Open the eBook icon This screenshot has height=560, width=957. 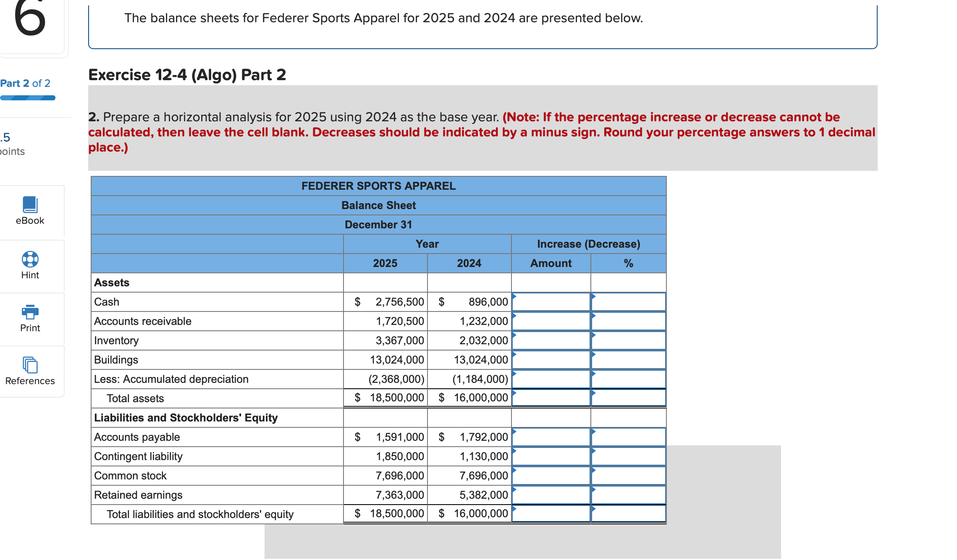coord(30,205)
